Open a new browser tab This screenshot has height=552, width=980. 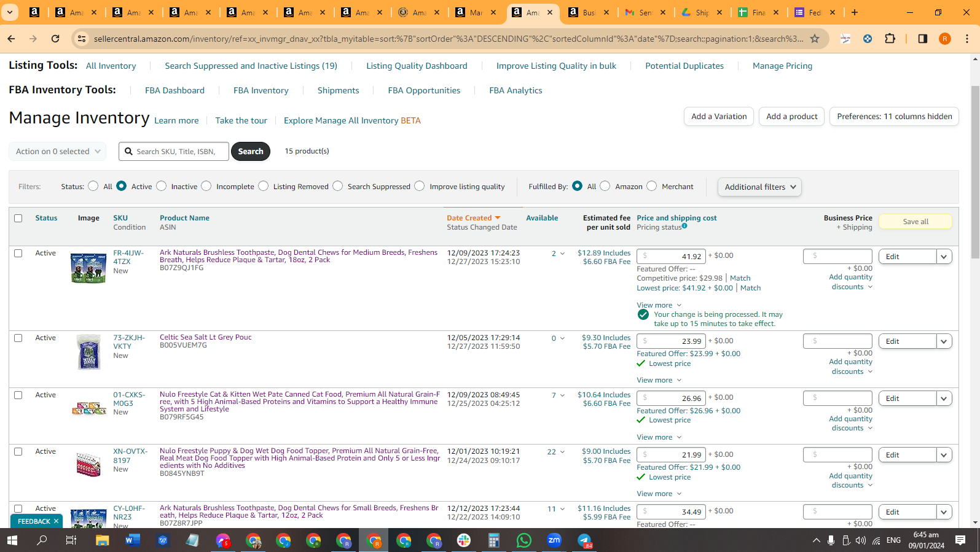coord(855,12)
